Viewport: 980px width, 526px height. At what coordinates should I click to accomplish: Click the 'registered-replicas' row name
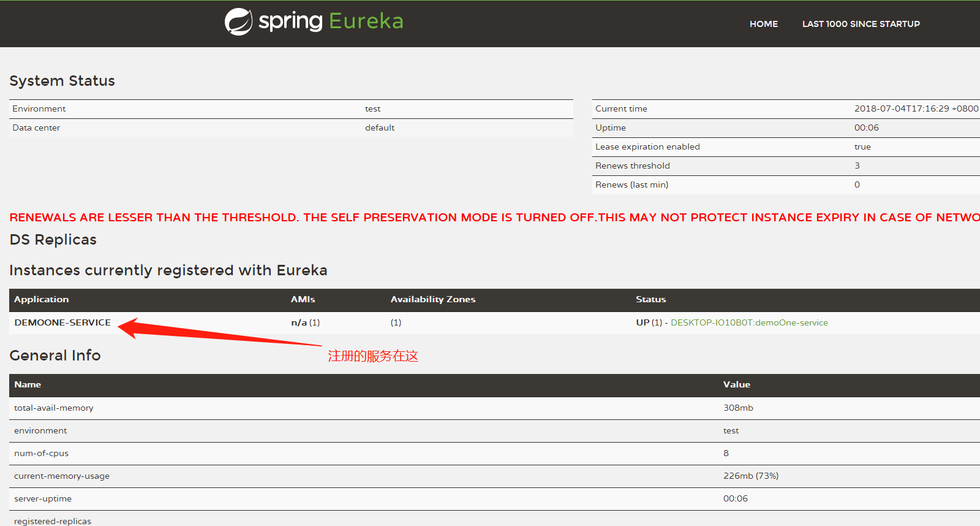tap(53, 521)
